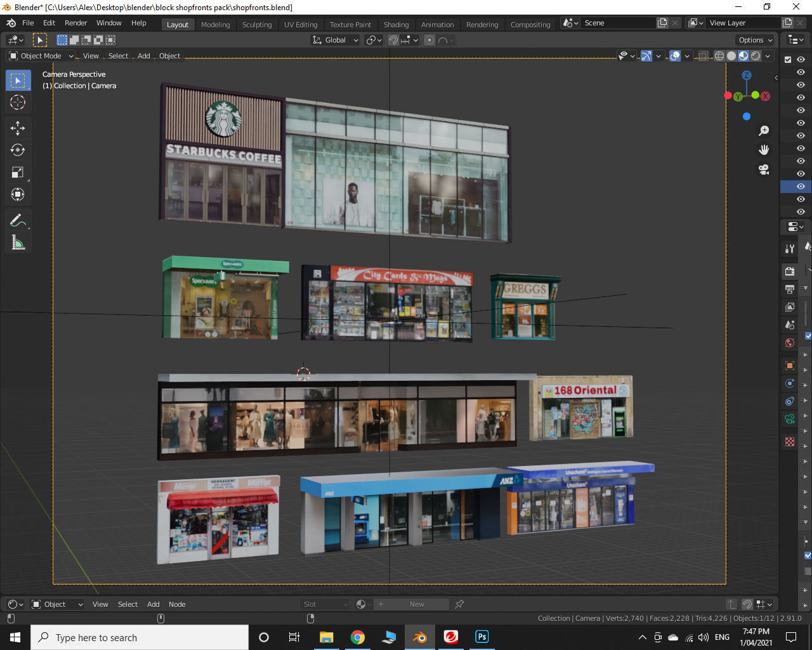Toggle proportional editing
The image size is (812, 650).
click(x=429, y=40)
